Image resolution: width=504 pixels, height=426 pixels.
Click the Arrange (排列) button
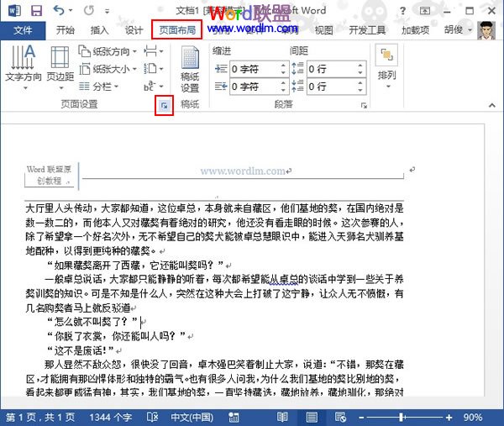point(387,65)
